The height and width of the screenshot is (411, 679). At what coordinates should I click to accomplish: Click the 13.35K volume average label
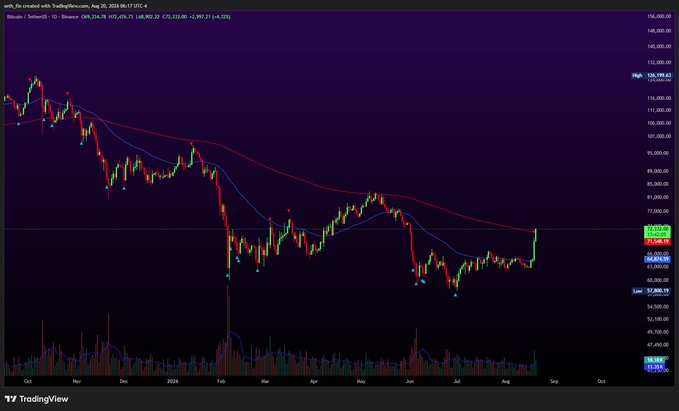point(655,367)
